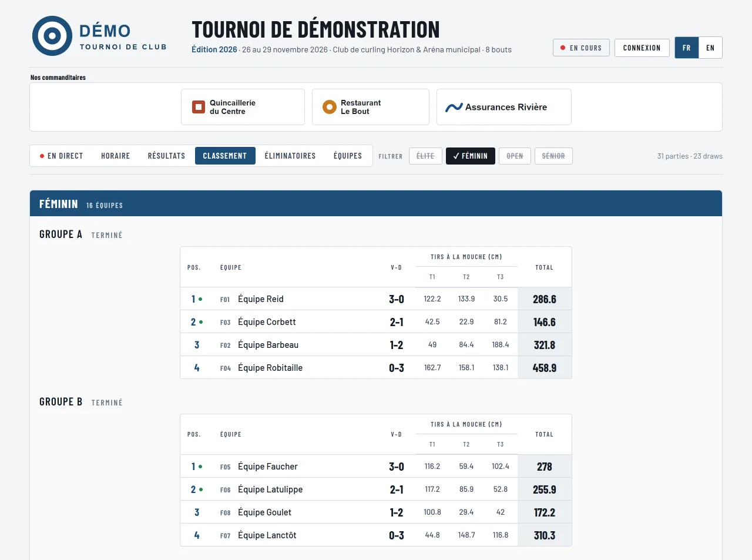
Task: Open the Quincaillerie du Centre sponsor card
Action: [x=243, y=107]
